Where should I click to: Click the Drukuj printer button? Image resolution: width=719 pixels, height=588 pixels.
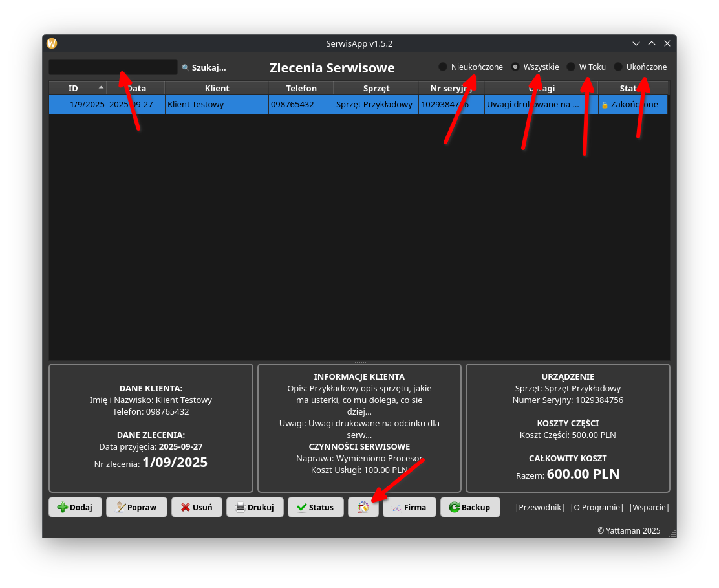(x=255, y=508)
